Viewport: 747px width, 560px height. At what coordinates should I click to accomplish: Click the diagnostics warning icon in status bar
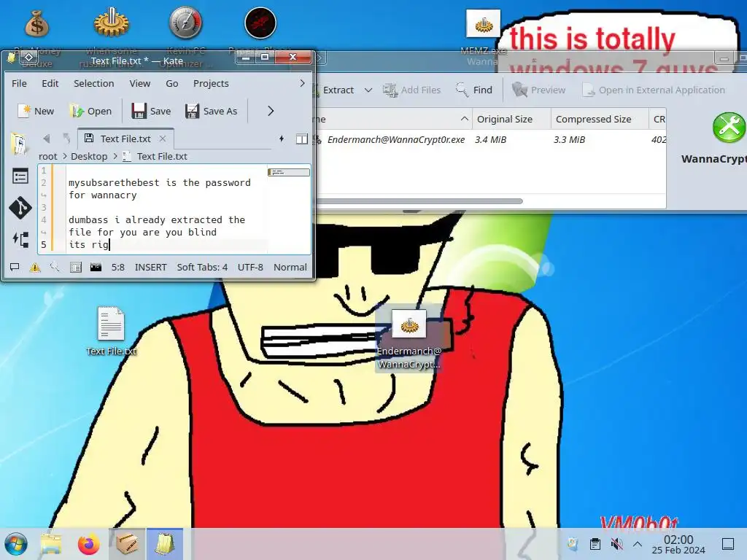[35, 267]
